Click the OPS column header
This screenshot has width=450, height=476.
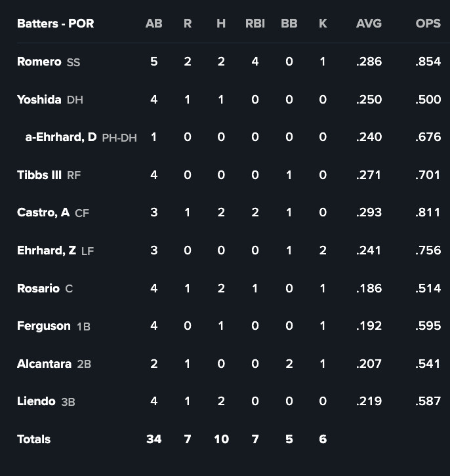[x=428, y=24]
